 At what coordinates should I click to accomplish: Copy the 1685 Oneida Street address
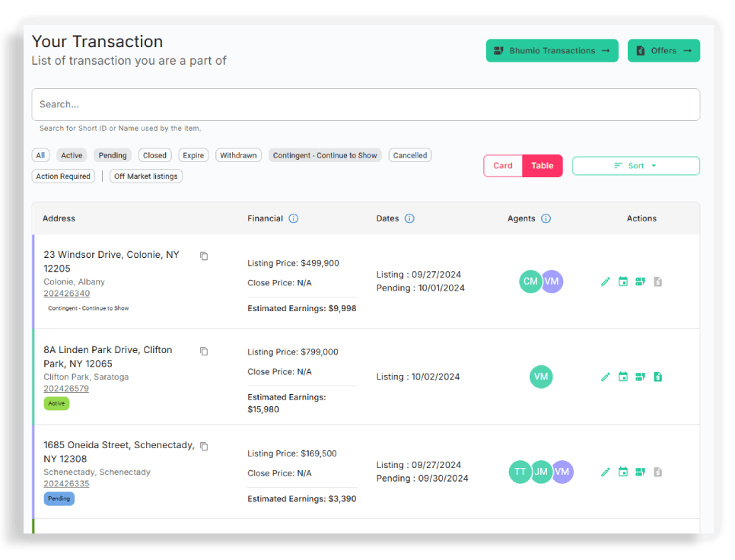pyautogui.click(x=204, y=446)
